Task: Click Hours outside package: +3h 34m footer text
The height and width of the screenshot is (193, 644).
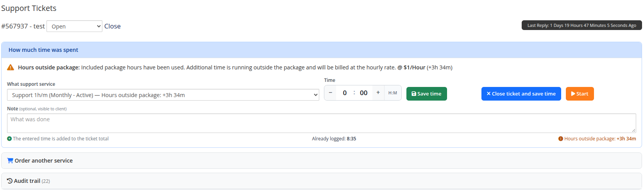Action: [600, 139]
